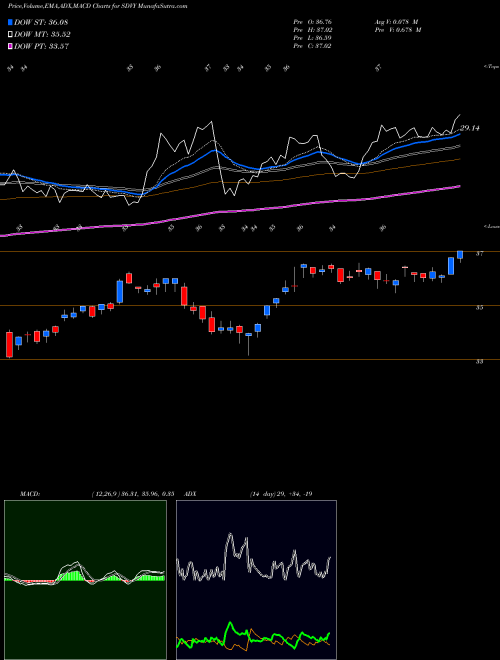Click the 29.14 label on EMA chart
This screenshot has height=660, width=500.
pos(470,128)
